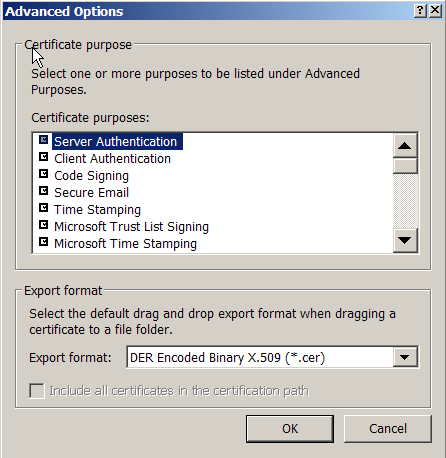The height and width of the screenshot is (458, 446).
Task: Open the Export format dropdown arrow
Action: tap(405, 357)
